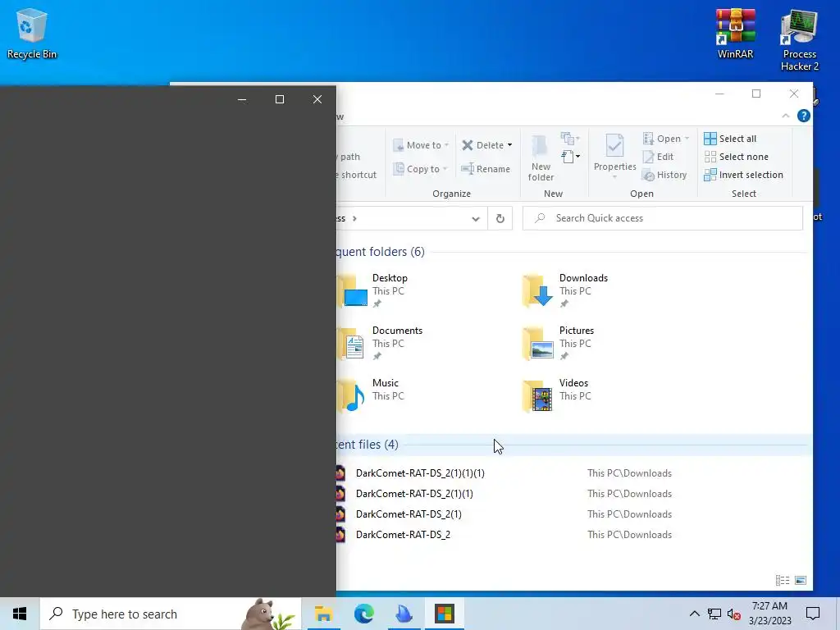Launch Microsoft Edge from the taskbar
This screenshot has width=840, height=630.
pyautogui.click(x=363, y=614)
